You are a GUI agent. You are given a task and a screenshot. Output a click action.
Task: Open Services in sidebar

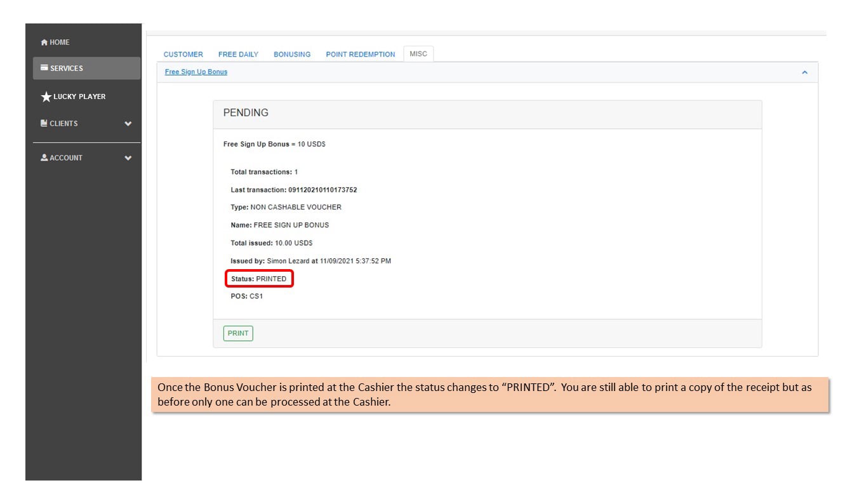click(87, 68)
